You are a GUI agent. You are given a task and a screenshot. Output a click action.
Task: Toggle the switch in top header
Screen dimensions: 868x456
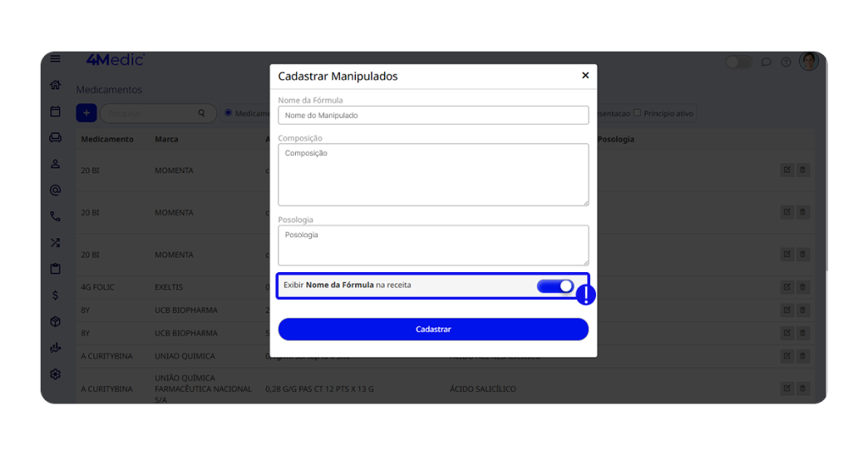tap(738, 62)
